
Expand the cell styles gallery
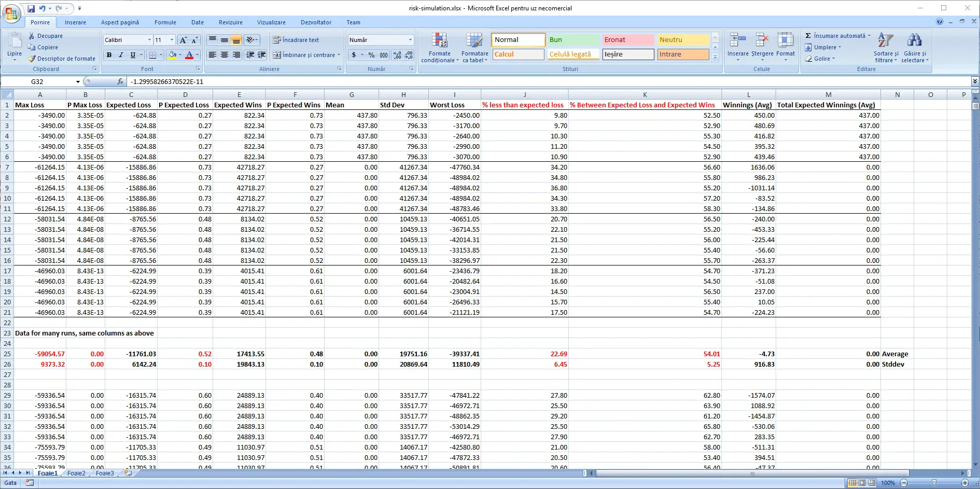coord(715,57)
